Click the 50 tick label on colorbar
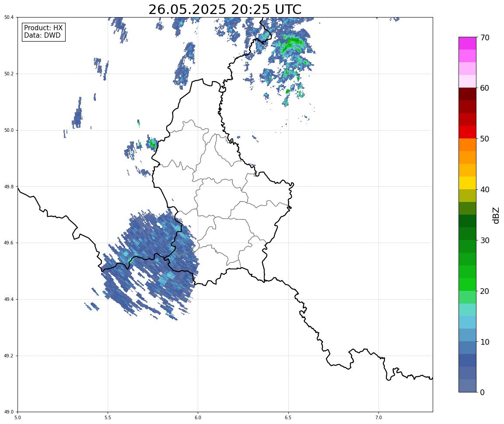This screenshot has height=424, width=504. click(x=485, y=139)
